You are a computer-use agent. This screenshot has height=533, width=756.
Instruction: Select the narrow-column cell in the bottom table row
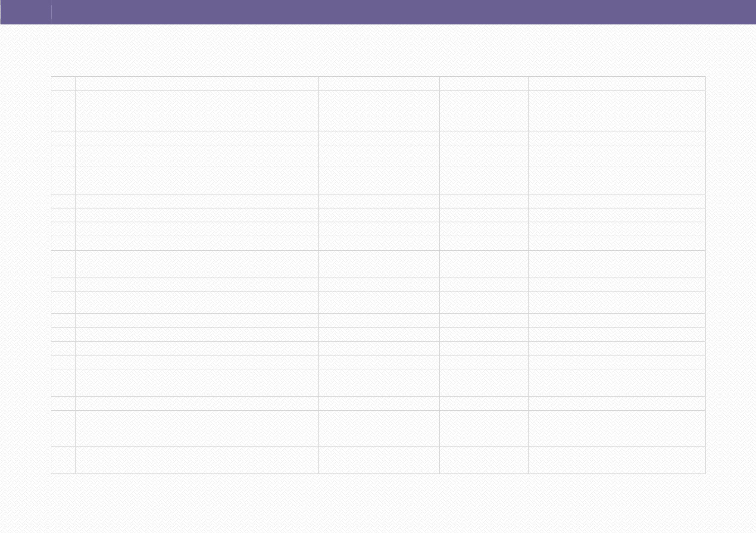pyautogui.click(x=63, y=460)
